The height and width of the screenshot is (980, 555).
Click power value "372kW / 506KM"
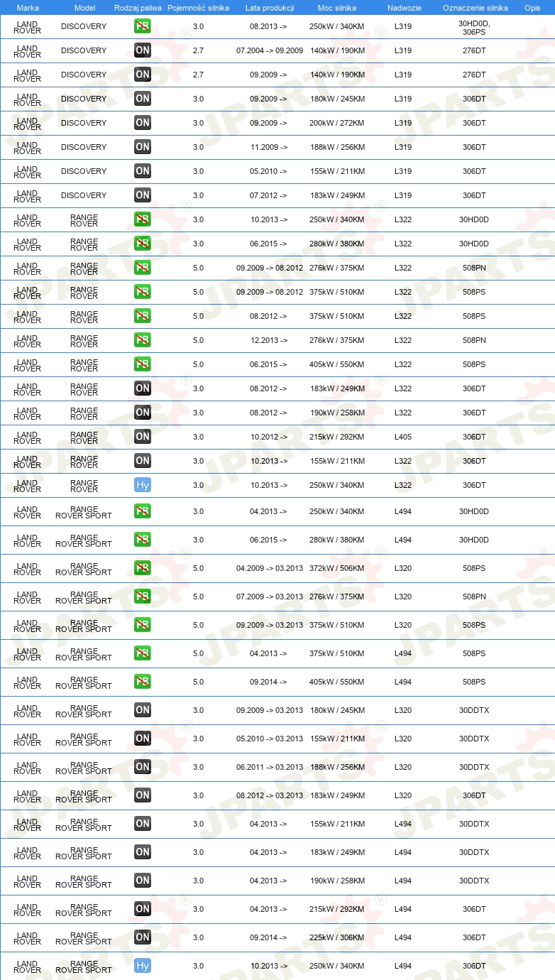tap(337, 568)
